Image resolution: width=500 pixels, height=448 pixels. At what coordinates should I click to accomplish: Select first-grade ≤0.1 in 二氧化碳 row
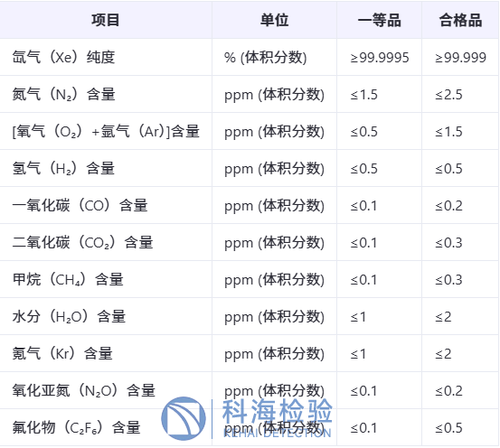pos(363,243)
